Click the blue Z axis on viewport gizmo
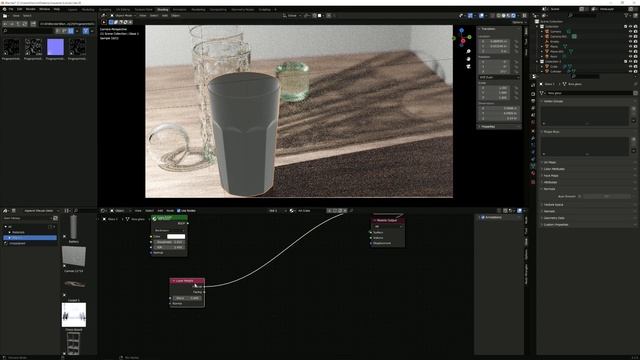The width and height of the screenshot is (640, 360). click(462, 30)
